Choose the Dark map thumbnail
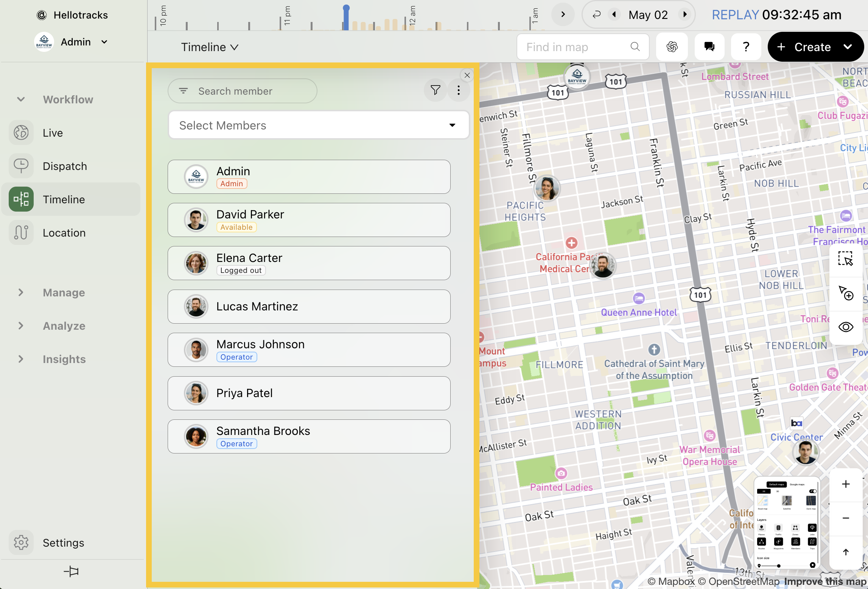 click(x=811, y=501)
